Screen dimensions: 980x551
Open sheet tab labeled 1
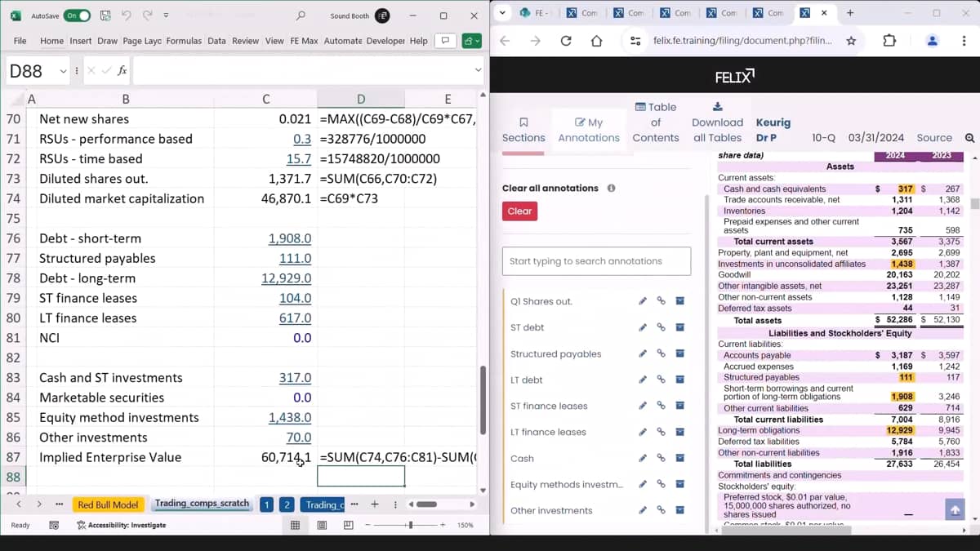tap(266, 504)
